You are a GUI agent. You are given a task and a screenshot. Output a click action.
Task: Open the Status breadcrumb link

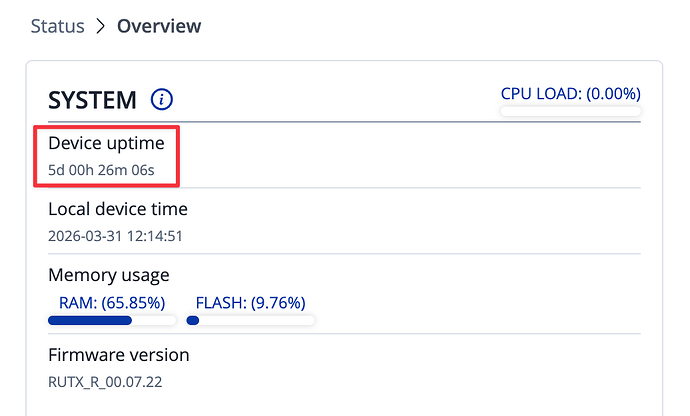(x=57, y=26)
